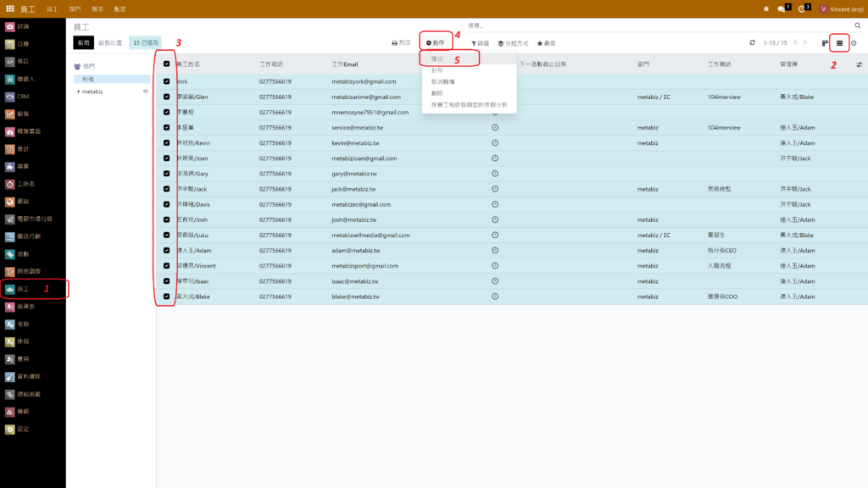Image resolution: width=868 pixels, height=488 pixels.
Task: Uncheck the checkbox for 黃大成/Blake
Action: 166,297
